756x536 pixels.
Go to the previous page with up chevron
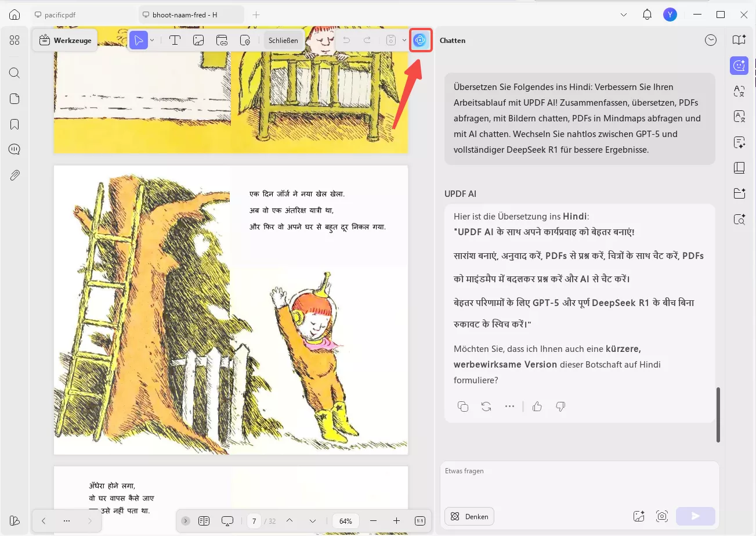[290, 521]
